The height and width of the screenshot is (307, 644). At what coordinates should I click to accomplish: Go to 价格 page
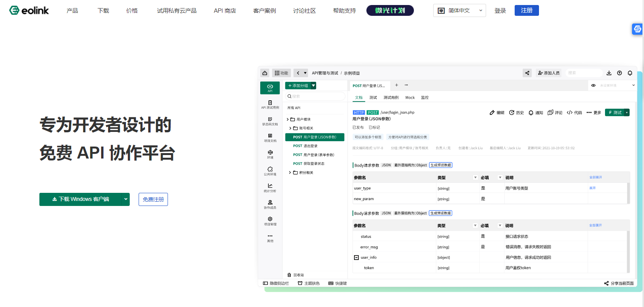(x=132, y=10)
